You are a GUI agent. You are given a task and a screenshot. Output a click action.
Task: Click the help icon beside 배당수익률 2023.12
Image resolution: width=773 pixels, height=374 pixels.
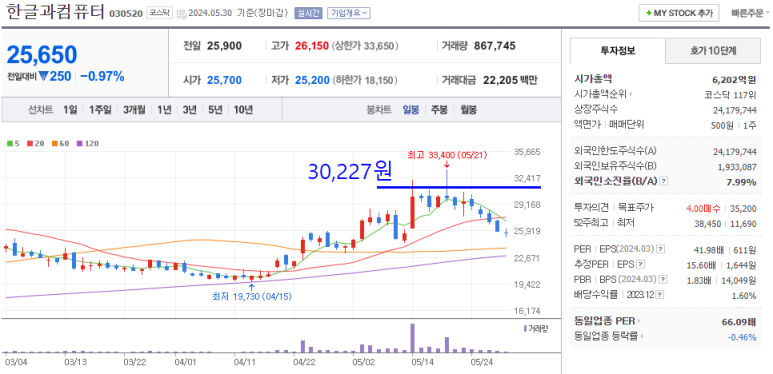click(660, 295)
